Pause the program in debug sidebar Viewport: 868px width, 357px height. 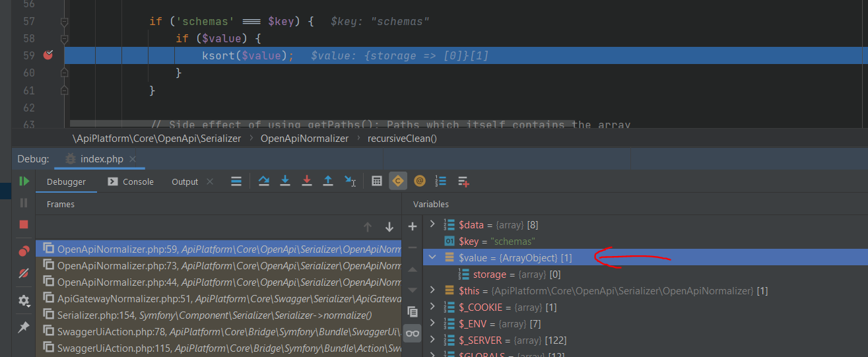click(24, 203)
